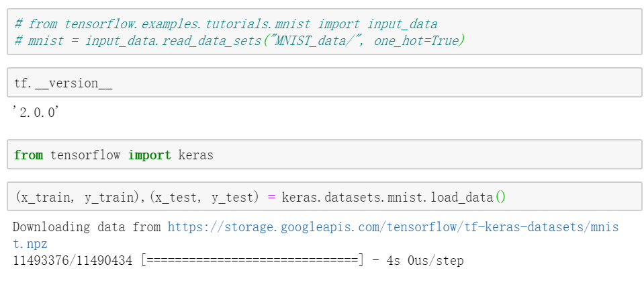Click the (x_test, y_test) tuple

(203, 198)
